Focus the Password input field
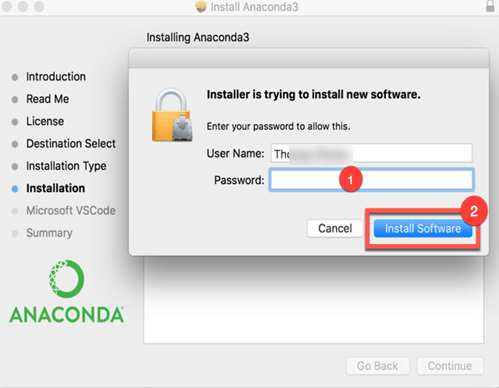 tap(371, 180)
